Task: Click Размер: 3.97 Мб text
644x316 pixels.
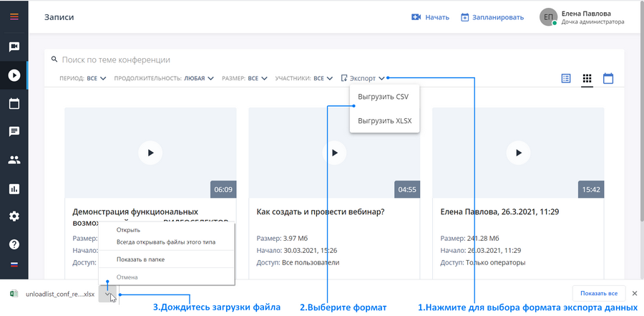Action: tap(282, 238)
